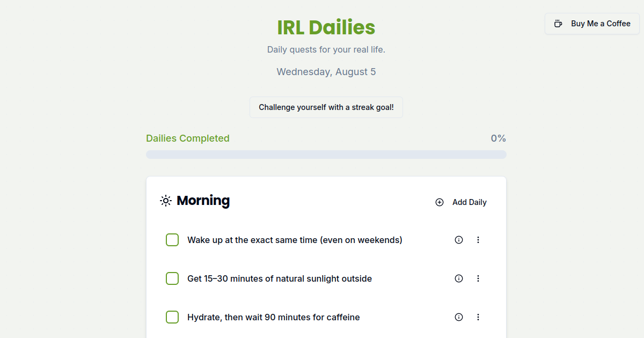Tick the natural sunlight outside checkbox
This screenshot has height=338, width=644.
pyautogui.click(x=172, y=278)
